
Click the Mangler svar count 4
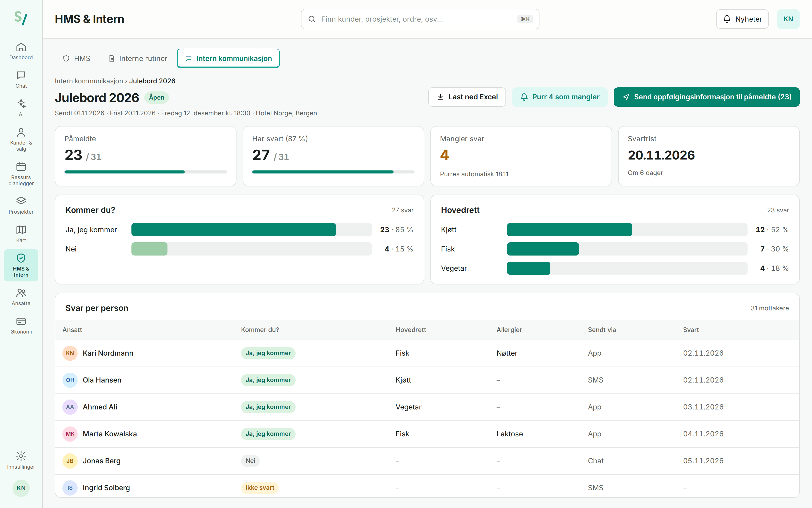coord(444,155)
